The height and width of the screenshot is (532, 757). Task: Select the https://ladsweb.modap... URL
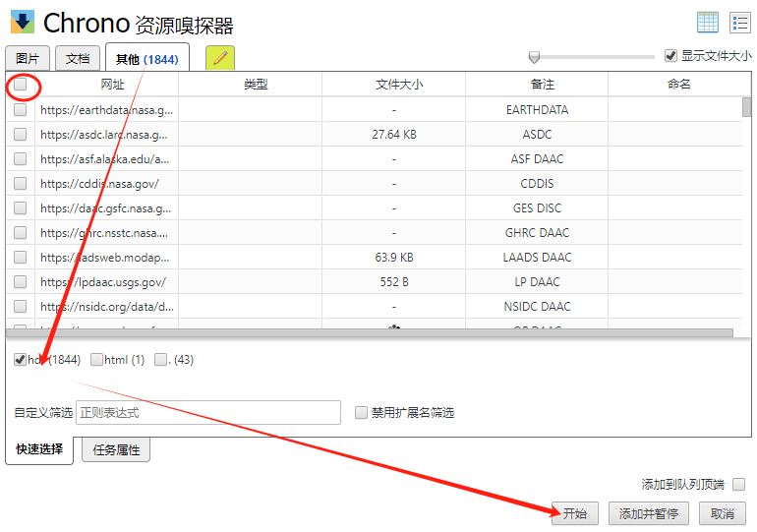tap(105, 258)
